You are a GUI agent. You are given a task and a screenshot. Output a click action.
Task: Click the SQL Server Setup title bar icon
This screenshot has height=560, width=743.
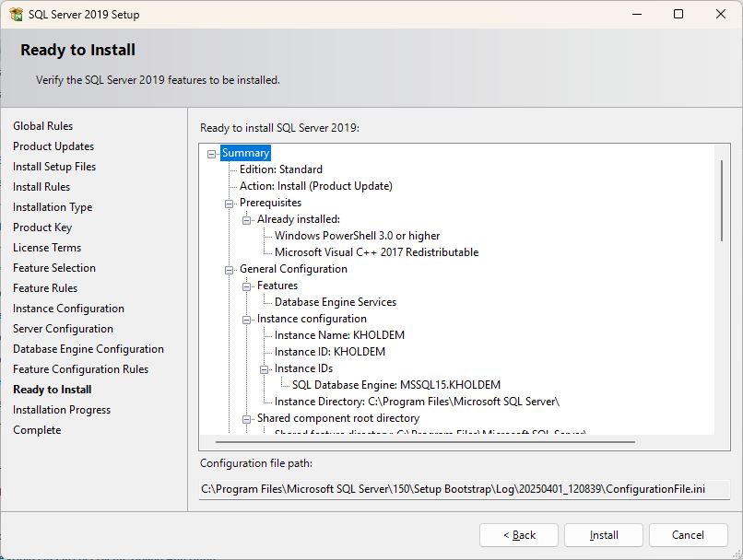[x=16, y=14]
